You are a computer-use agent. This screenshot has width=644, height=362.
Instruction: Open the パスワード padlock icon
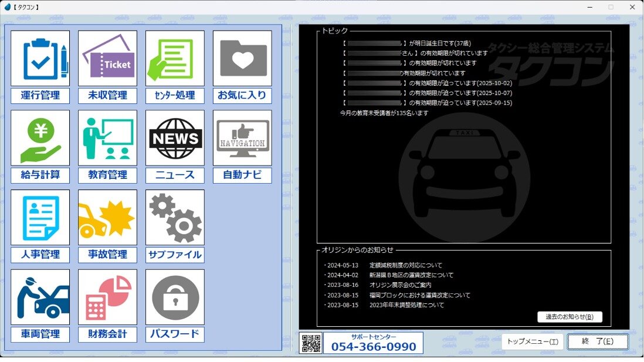click(x=175, y=297)
